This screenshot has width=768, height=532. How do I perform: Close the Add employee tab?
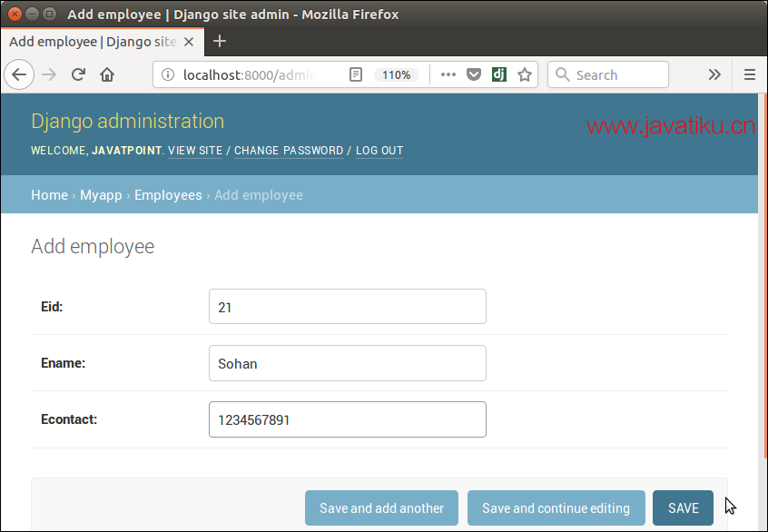(189, 42)
